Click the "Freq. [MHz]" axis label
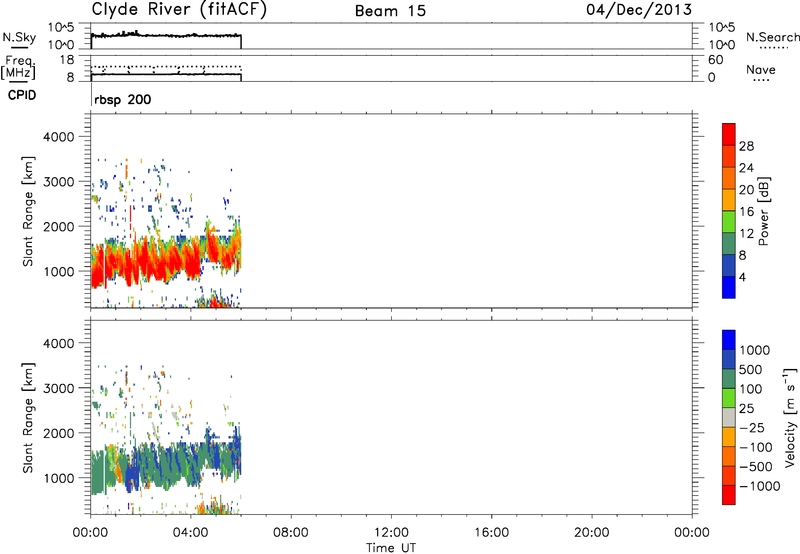 (x=18, y=67)
